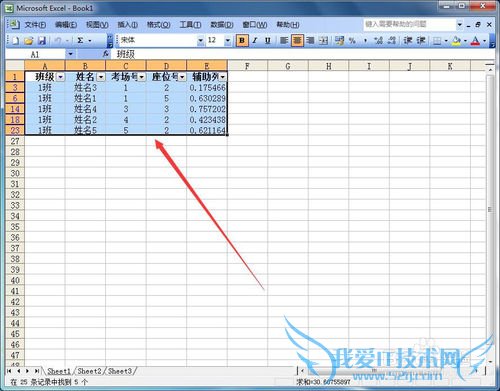Open the 格式(O) menu
500x391 pixels.
(x=159, y=25)
